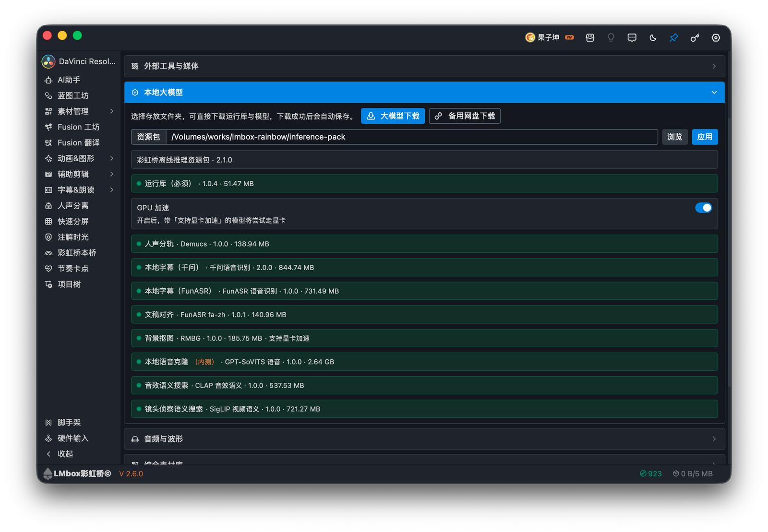Click the 人声分轨 · Demucs model row
The width and height of the screenshot is (768, 532).
tap(424, 244)
